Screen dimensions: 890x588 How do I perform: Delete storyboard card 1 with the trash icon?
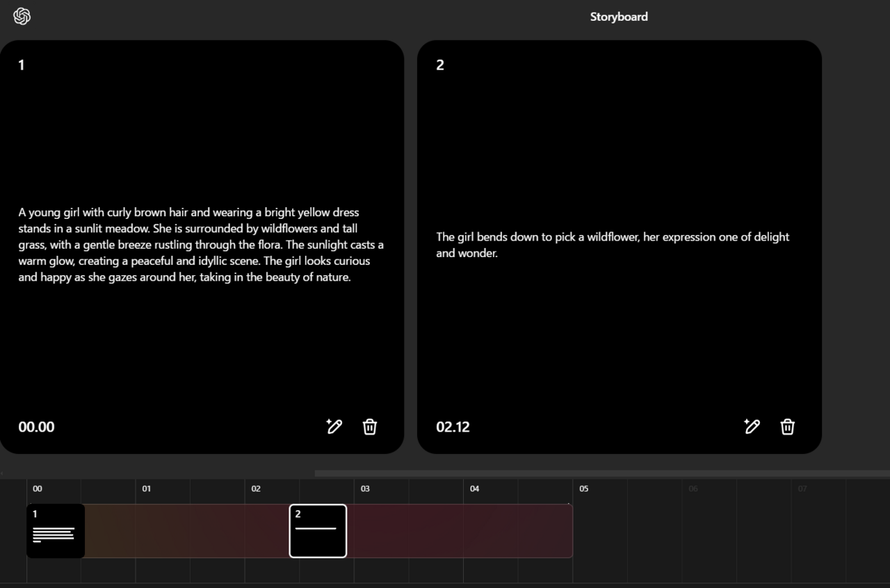370,427
